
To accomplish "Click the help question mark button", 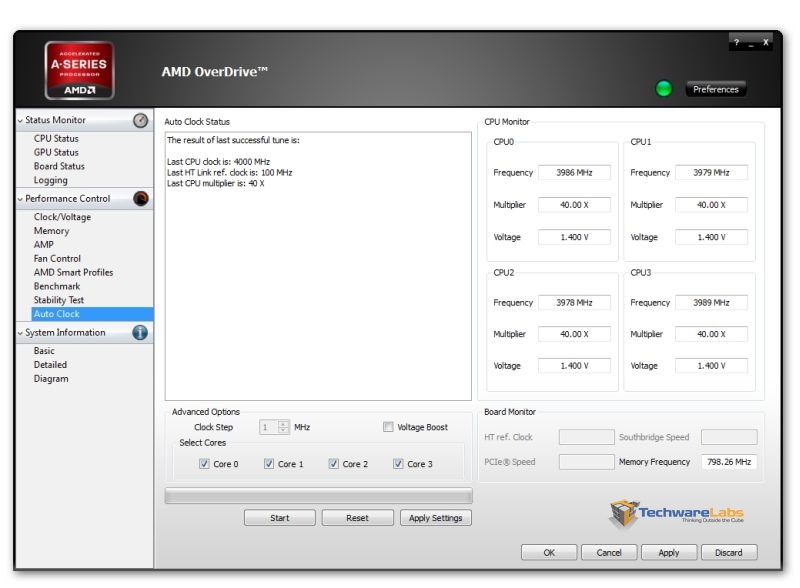I will click(x=736, y=42).
